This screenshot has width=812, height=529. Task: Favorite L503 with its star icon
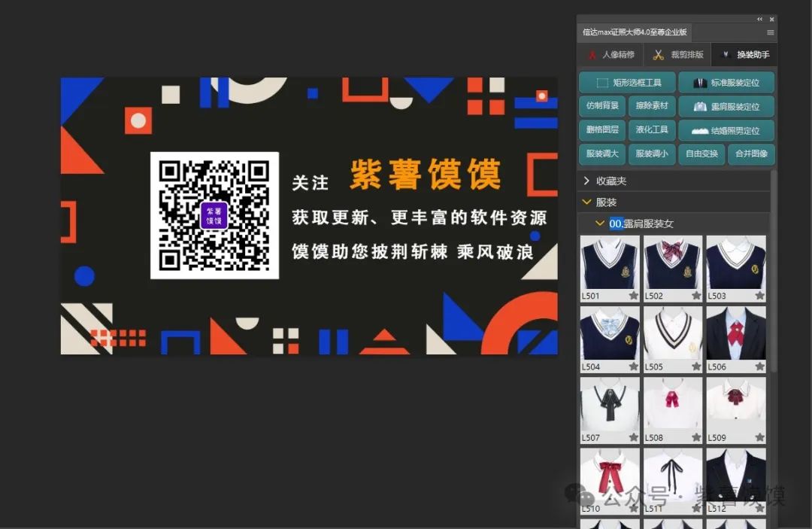coord(759,295)
